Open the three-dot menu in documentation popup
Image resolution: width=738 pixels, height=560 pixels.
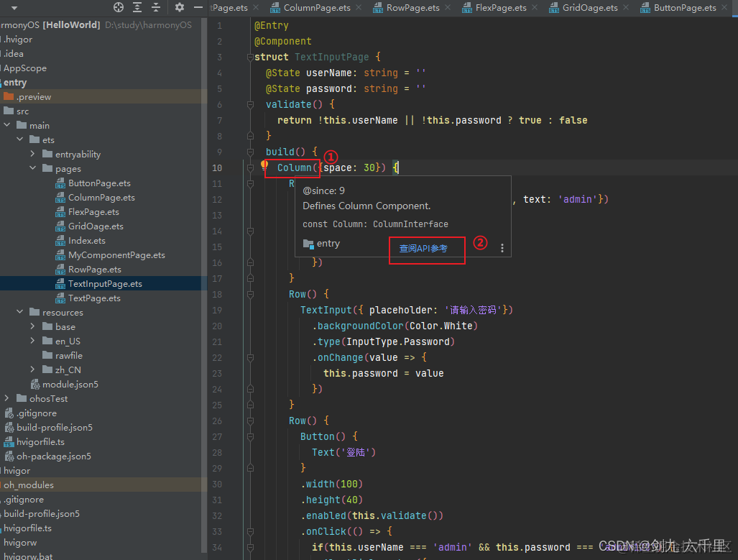pyautogui.click(x=502, y=248)
